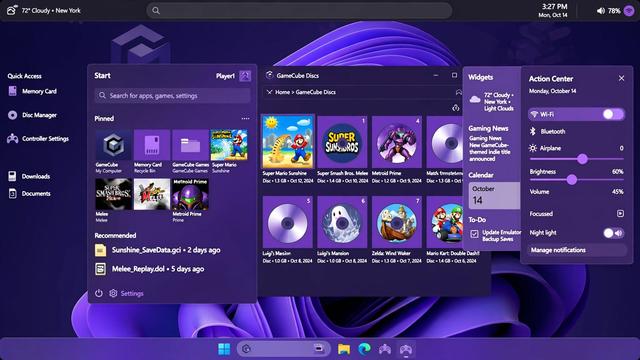Viewport: 640px width, 360px height.
Task: Click the 78% battery indicator
Action: (x=614, y=11)
